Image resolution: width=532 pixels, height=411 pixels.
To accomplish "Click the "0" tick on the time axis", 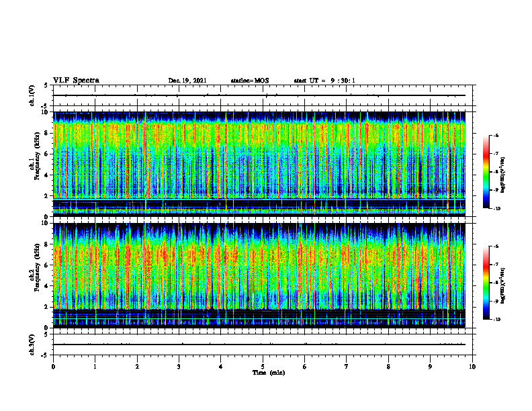I will (x=53, y=367).
